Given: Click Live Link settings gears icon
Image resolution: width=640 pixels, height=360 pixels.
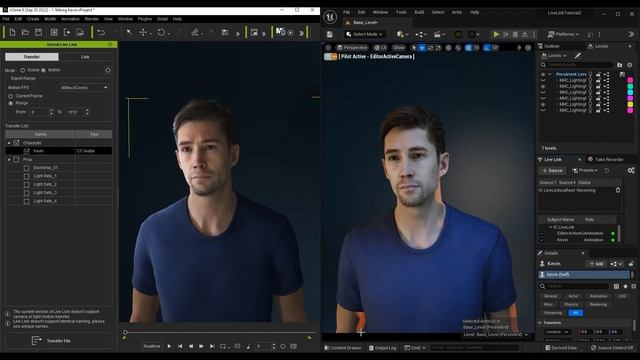Looking at the screenshot, I should (631, 170).
